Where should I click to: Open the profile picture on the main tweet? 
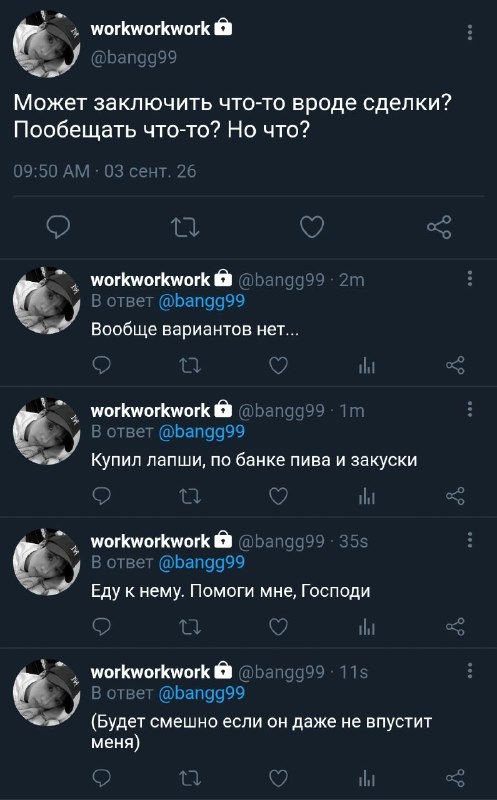46,43
